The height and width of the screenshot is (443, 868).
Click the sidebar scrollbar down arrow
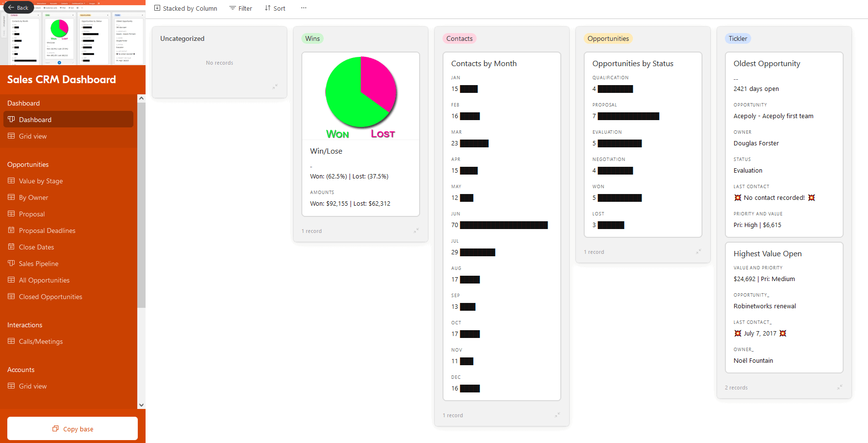[x=141, y=405]
